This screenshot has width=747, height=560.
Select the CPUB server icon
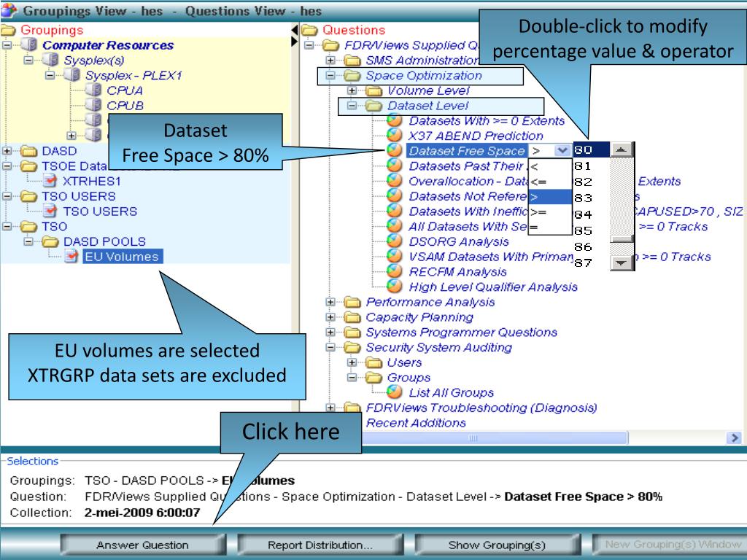[x=93, y=105]
